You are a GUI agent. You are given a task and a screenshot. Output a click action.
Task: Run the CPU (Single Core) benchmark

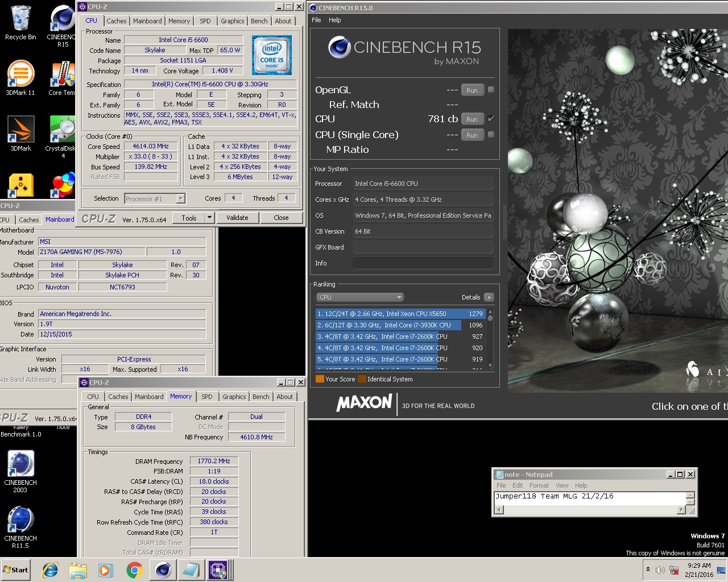pos(472,135)
